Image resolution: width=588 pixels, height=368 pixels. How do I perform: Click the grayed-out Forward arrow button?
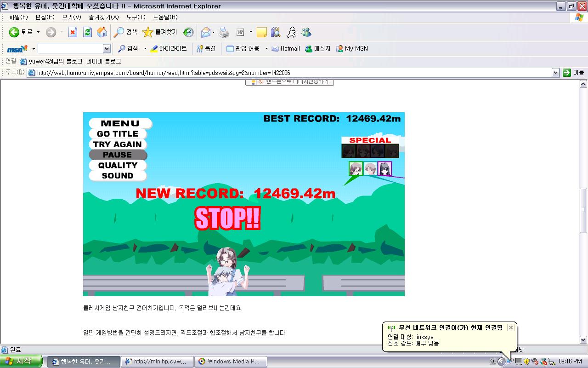(51, 32)
